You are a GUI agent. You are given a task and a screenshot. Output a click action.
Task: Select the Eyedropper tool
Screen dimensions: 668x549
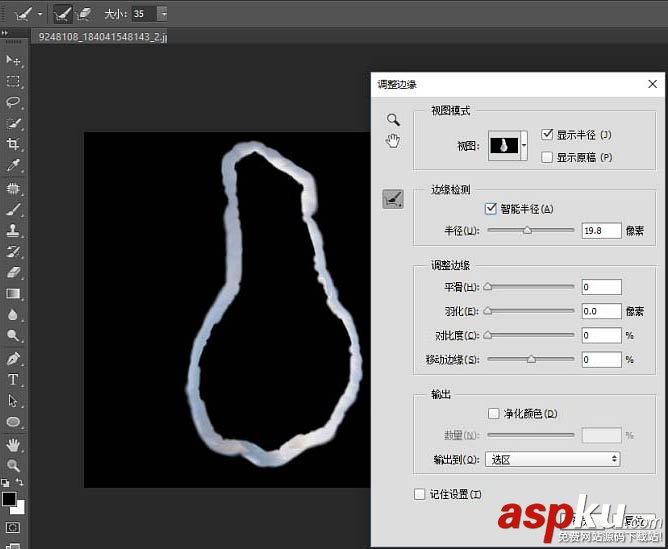coord(13,165)
